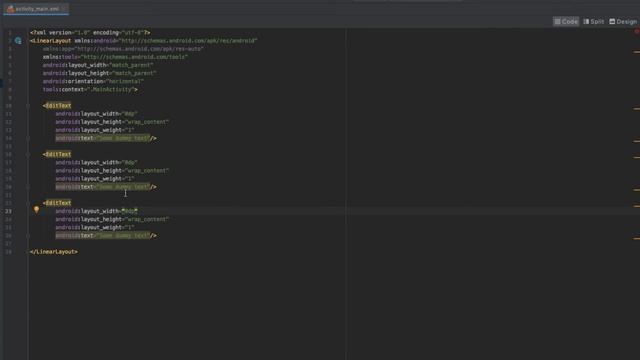Image resolution: width=640 pixels, height=360 pixels.
Task: Click the LinearLayout layout_width match_parent attribute
Action: [x=98, y=65]
